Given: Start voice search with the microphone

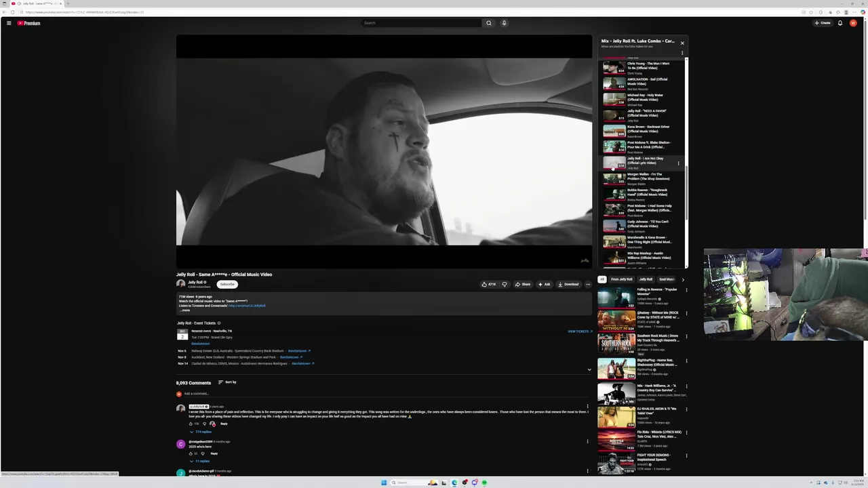Looking at the screenshot, I should tap(504, 23).
